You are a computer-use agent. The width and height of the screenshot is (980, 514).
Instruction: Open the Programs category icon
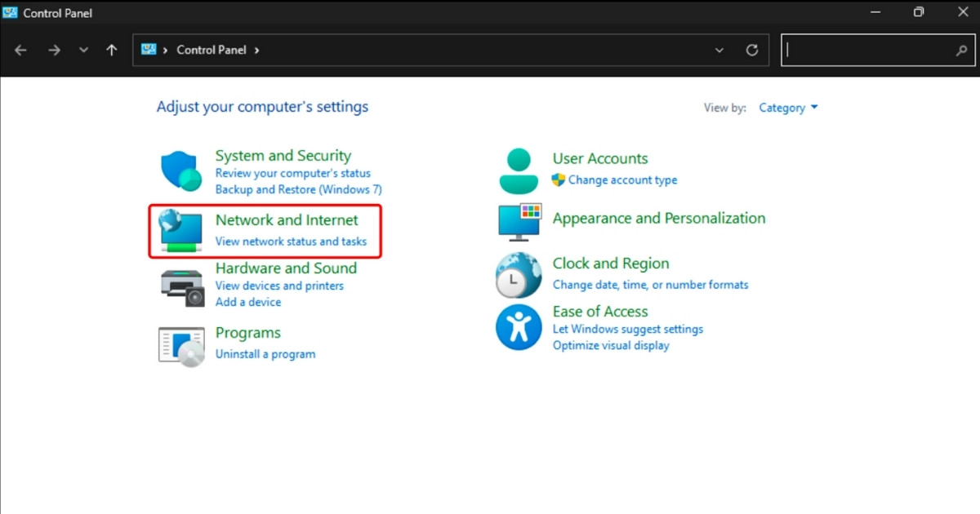(180, 344)
